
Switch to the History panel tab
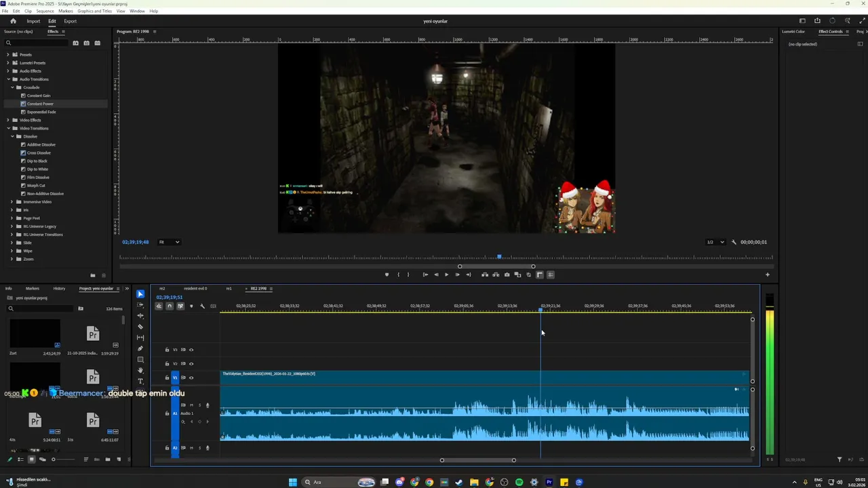59,289
